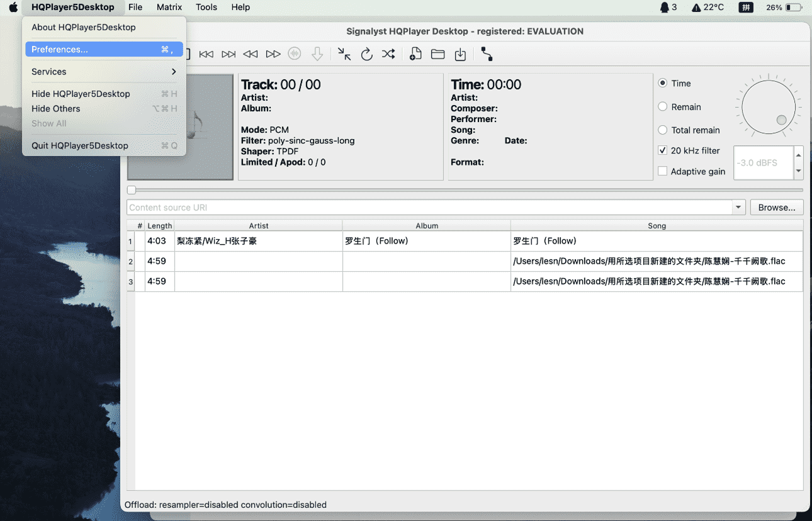Click the add file icon
Screen dimensions: 812x521
point(415,55)
